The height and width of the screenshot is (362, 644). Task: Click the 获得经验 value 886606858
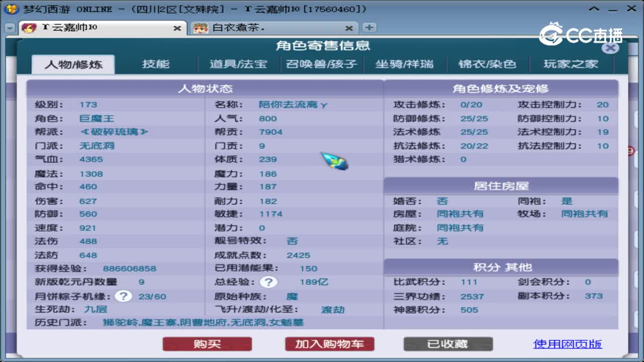click(129, 268)
